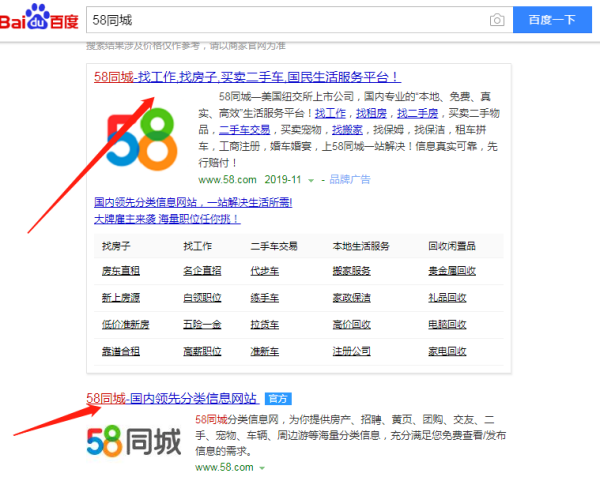Open the 二手车交易 link in description

click(245, 130)
